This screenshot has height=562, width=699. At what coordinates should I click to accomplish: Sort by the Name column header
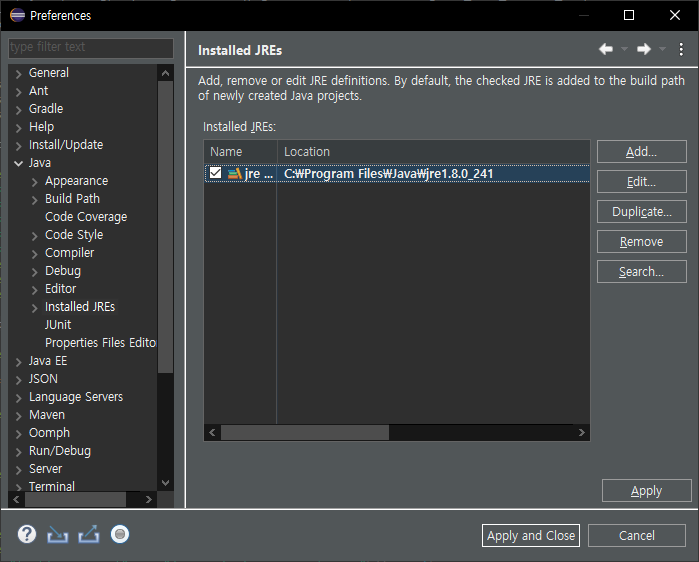[241, 152]
